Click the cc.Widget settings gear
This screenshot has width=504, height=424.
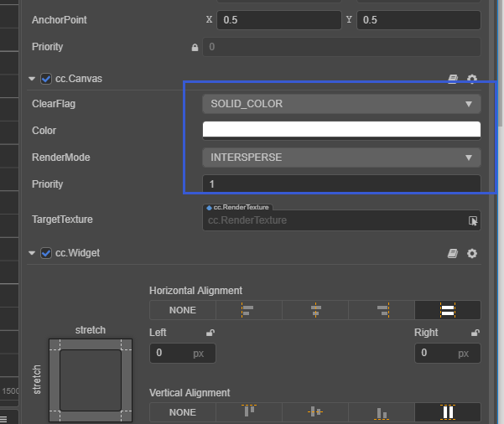[472, 253]
